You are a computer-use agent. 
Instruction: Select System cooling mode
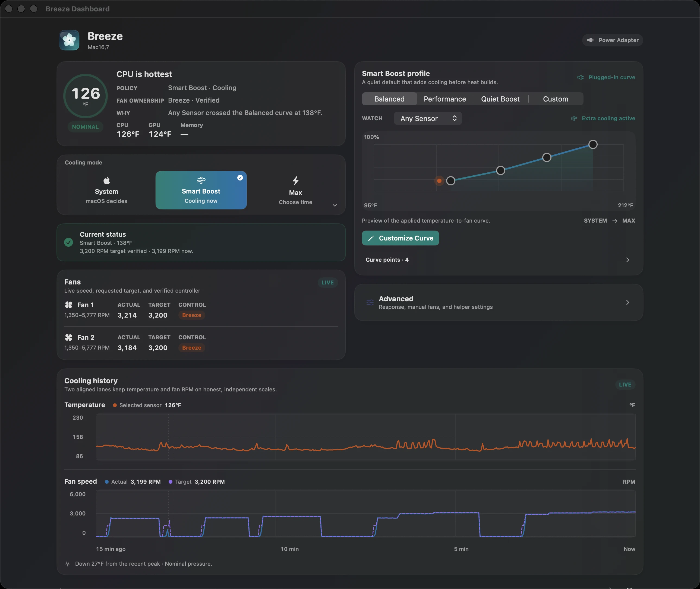[x=106, y=190]
